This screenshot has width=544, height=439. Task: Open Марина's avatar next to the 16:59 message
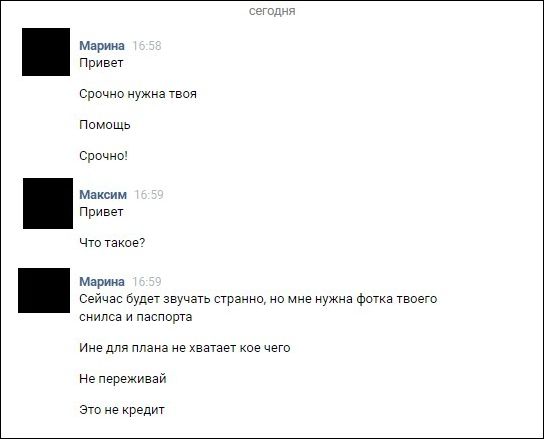[x=44, y=290]
